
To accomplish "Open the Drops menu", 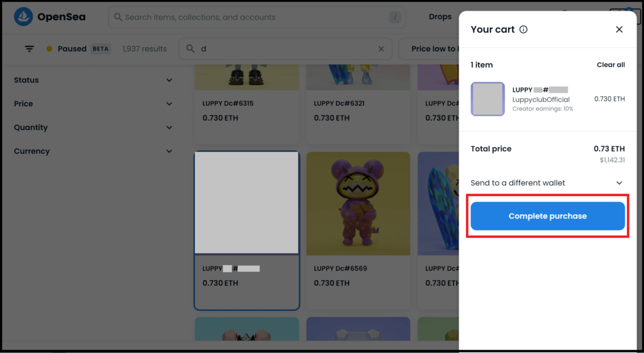I will coord(440,17).
